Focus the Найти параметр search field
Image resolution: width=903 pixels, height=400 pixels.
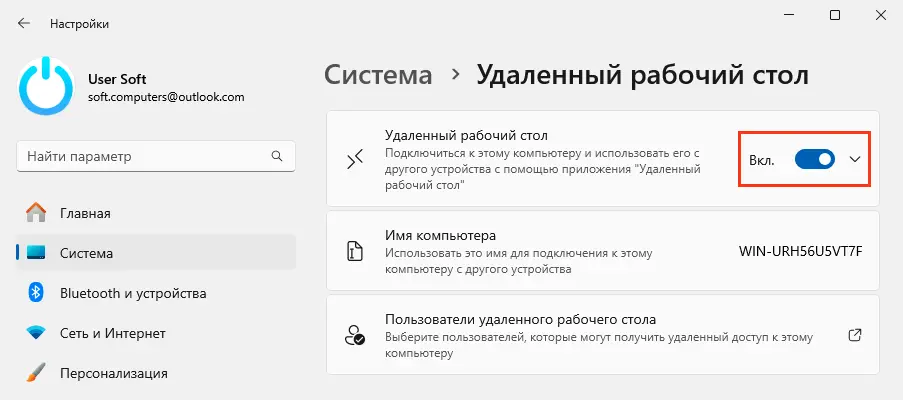point(140,157)
